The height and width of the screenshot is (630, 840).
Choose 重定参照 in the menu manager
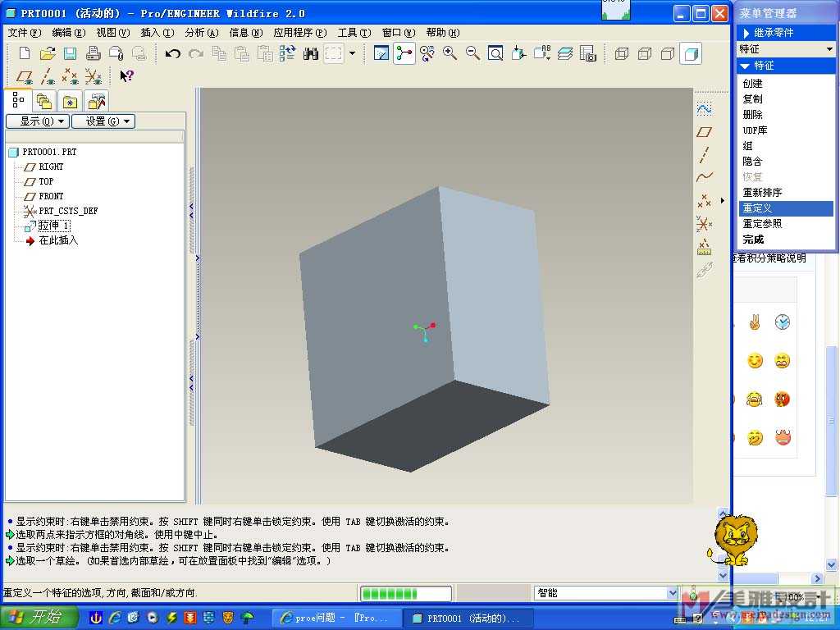(x=762, y=224)
